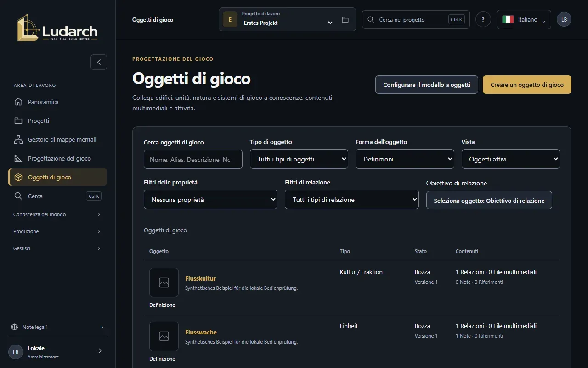Image resolution: width=588 pixels, height=368 pixels.
Task: Click Seleziona oggetto: Obiettivo di relazione
Action: [x=489, y=201]
